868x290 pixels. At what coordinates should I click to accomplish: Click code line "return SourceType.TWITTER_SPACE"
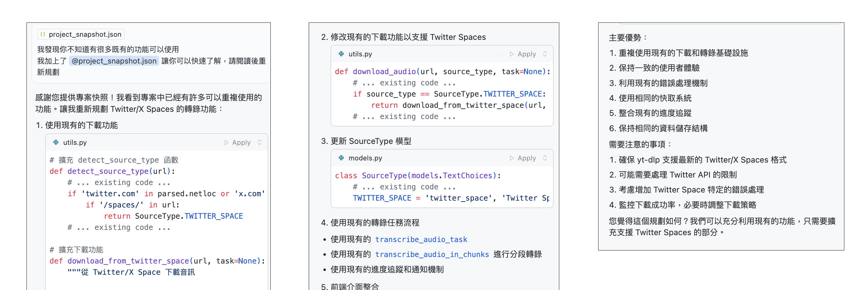pos(173,216)
